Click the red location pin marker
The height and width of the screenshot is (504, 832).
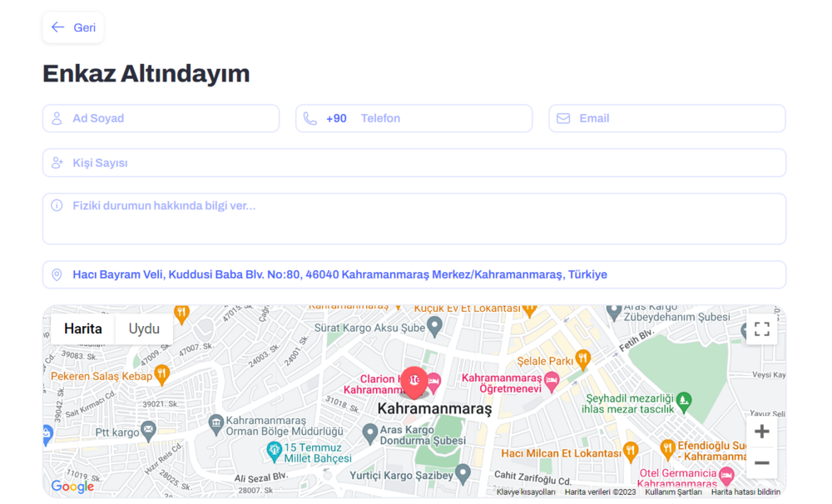point(414,382)
